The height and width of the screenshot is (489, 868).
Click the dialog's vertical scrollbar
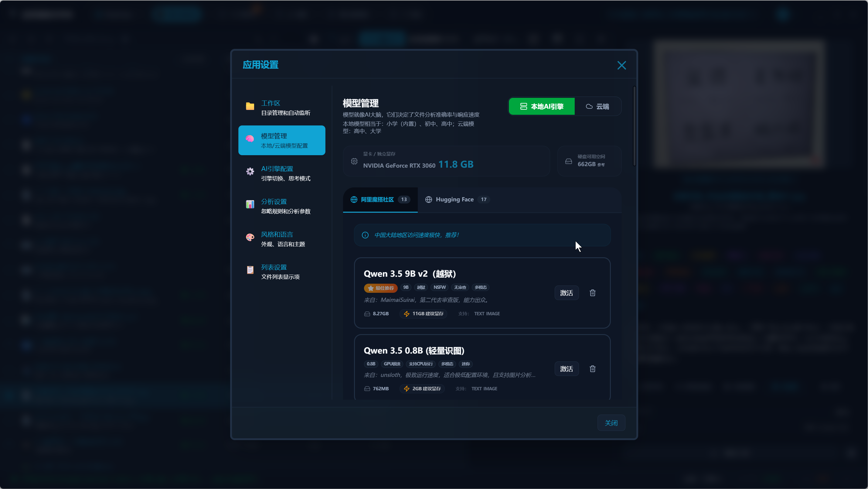coord(634,126)
